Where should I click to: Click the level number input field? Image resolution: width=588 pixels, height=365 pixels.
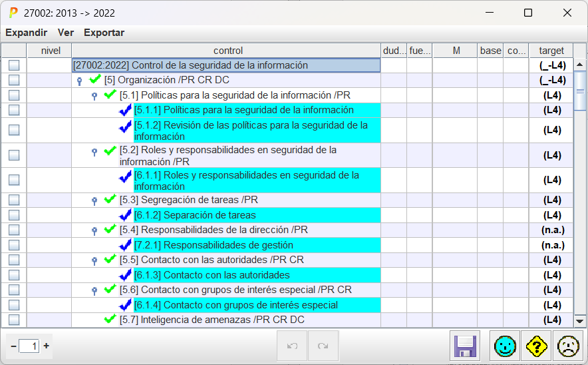point(29,346)
